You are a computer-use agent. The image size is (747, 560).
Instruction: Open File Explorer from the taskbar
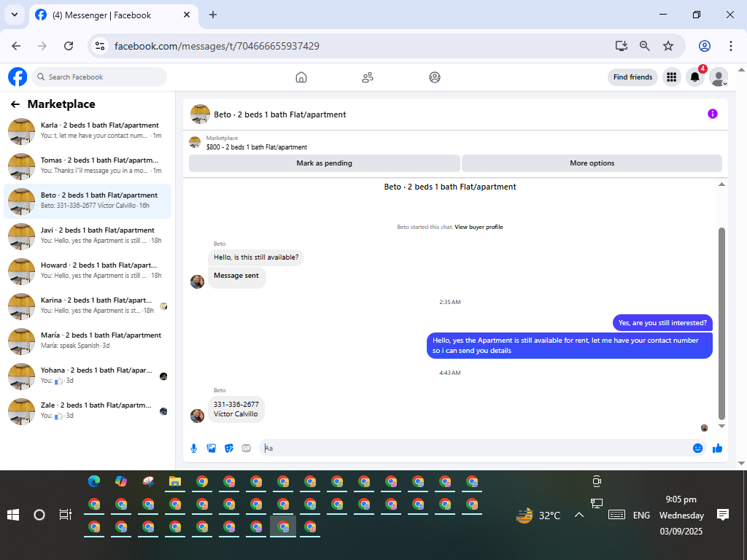click(175, 482)
